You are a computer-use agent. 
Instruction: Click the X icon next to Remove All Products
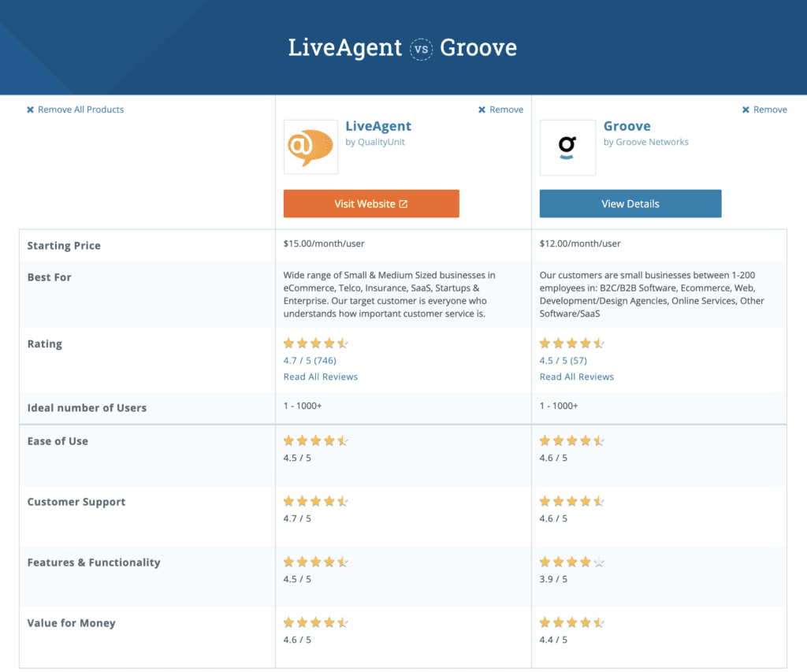click(29, 110)
